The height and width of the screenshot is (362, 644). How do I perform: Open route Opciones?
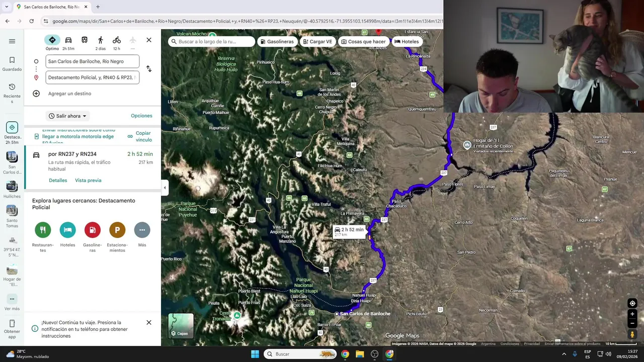pos(141,116)
